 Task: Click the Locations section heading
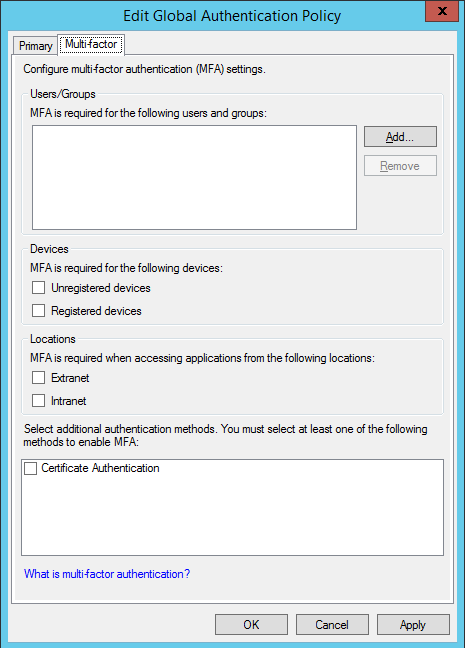point(53,339)
